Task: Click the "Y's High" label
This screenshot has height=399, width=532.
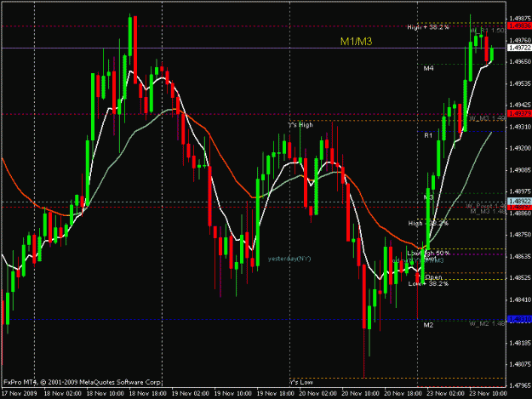Action: (x=300, y=125)
